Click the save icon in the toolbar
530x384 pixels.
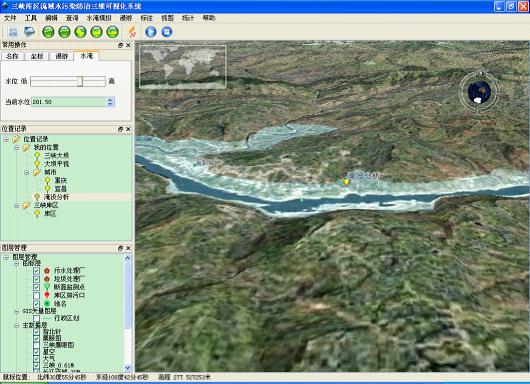pyautogui.click(x=13, y=32)
